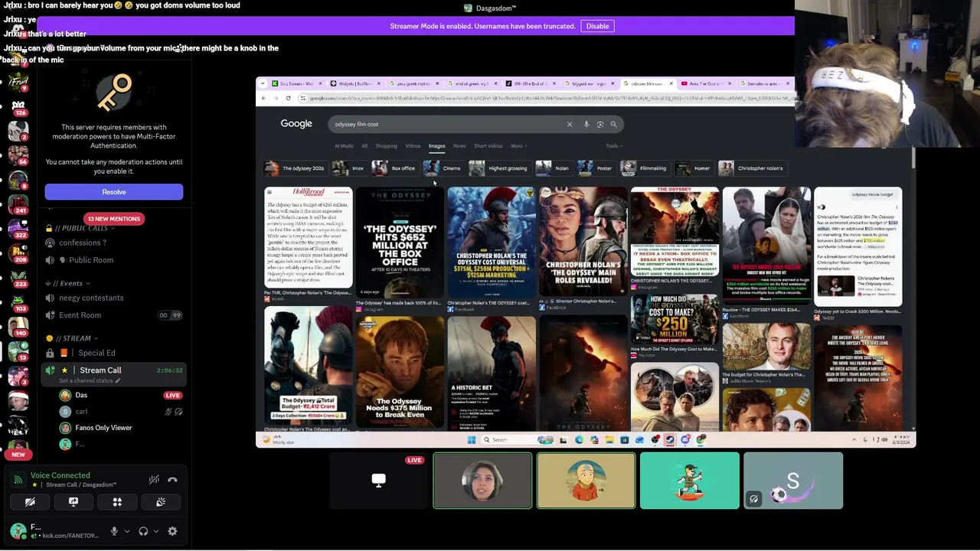
Task: Collapse the // STREAM category
Action: [77, 338]
